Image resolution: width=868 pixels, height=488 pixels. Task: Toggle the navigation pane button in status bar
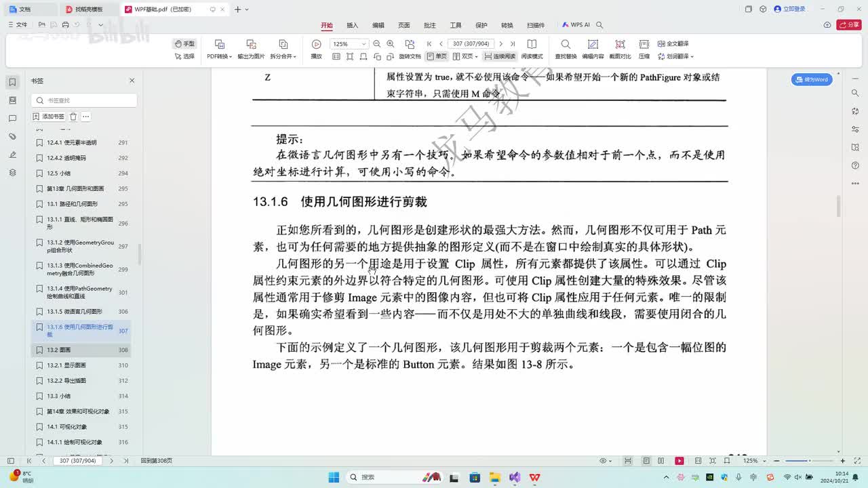click(x=9, y=461)
